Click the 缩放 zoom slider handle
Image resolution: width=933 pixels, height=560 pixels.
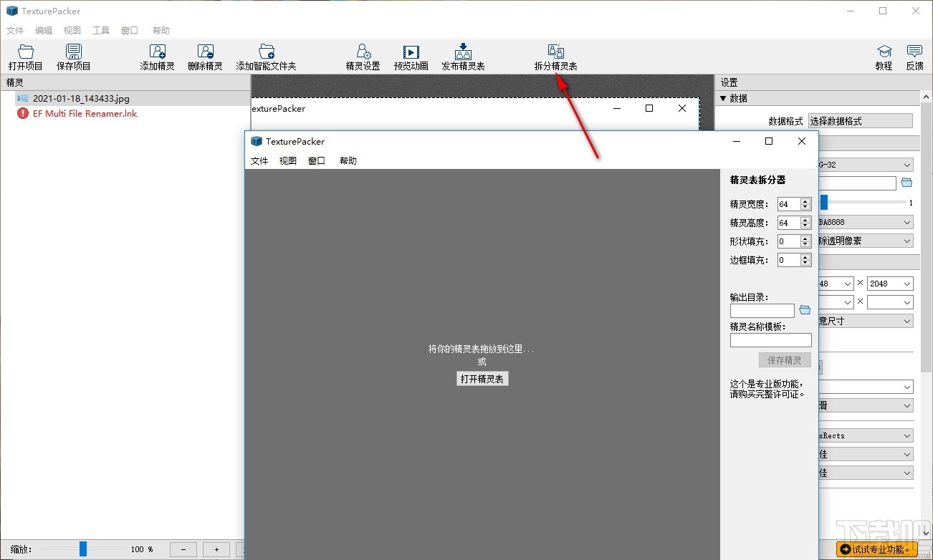click(x=83, y=549)
